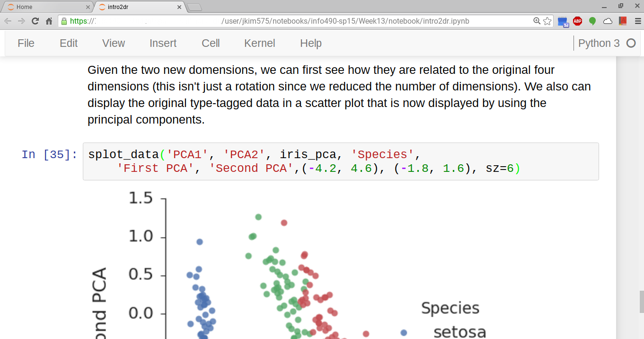Expand the Cell menu
Image resolution: width=644 pixels, height=339 pixels.
(x=211, y=43)
